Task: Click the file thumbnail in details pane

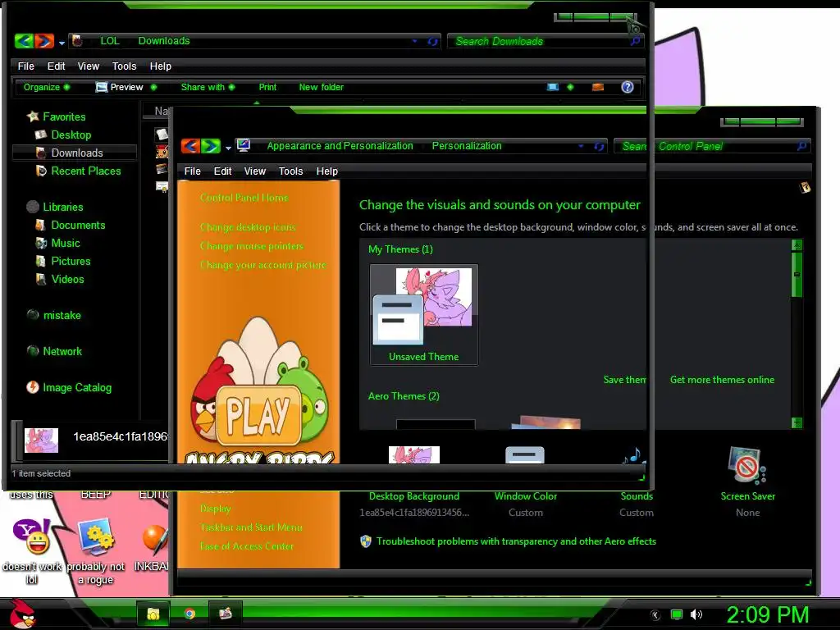Action: pos(41,440)
